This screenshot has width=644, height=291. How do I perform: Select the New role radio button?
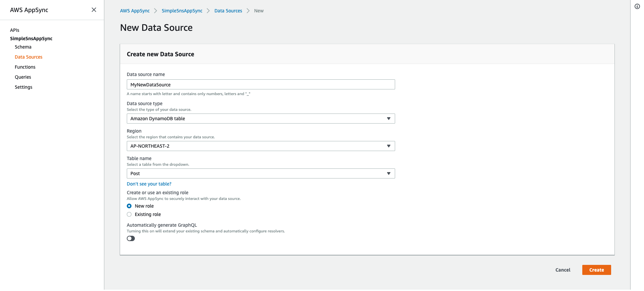pyautogui.click(x=129, y=206)
